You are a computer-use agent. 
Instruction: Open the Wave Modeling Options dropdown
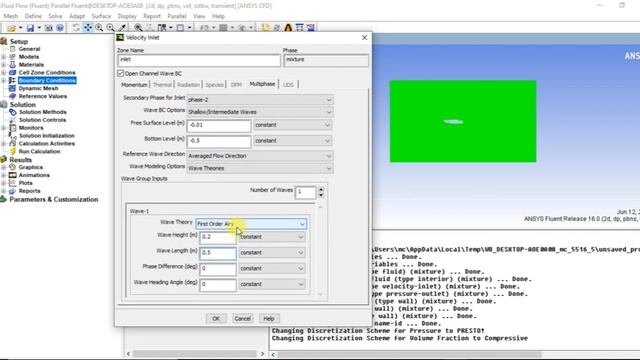pos(260,168)
